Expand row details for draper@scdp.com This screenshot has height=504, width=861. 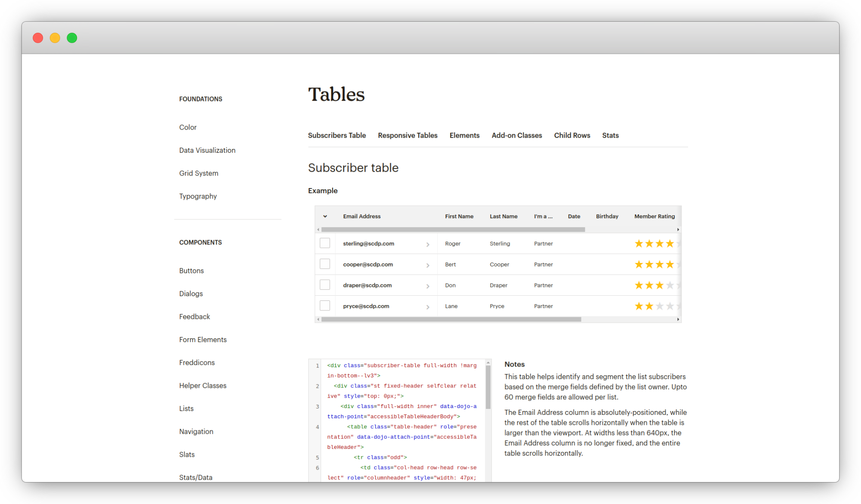click(428, 285)
